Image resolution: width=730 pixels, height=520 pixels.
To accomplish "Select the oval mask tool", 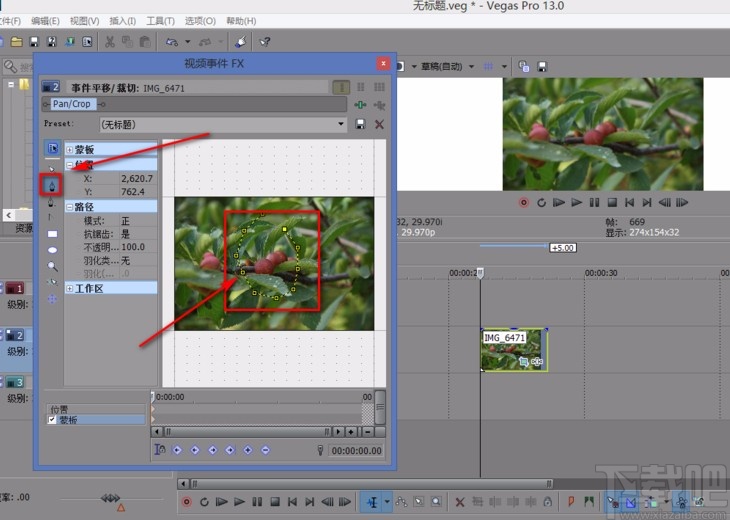I will (x=52, y=249).
